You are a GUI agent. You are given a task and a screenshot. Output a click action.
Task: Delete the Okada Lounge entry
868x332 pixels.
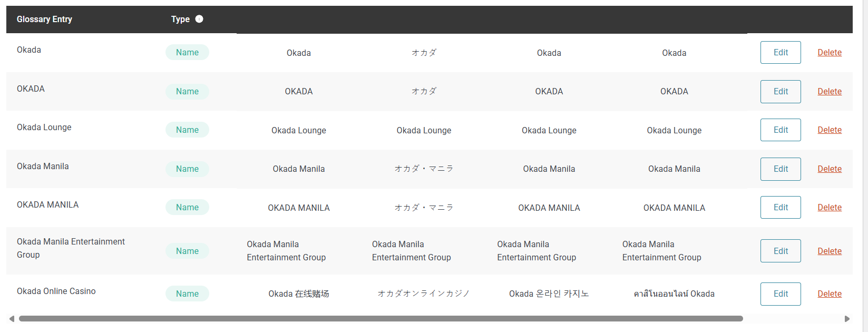coord(830,130)
